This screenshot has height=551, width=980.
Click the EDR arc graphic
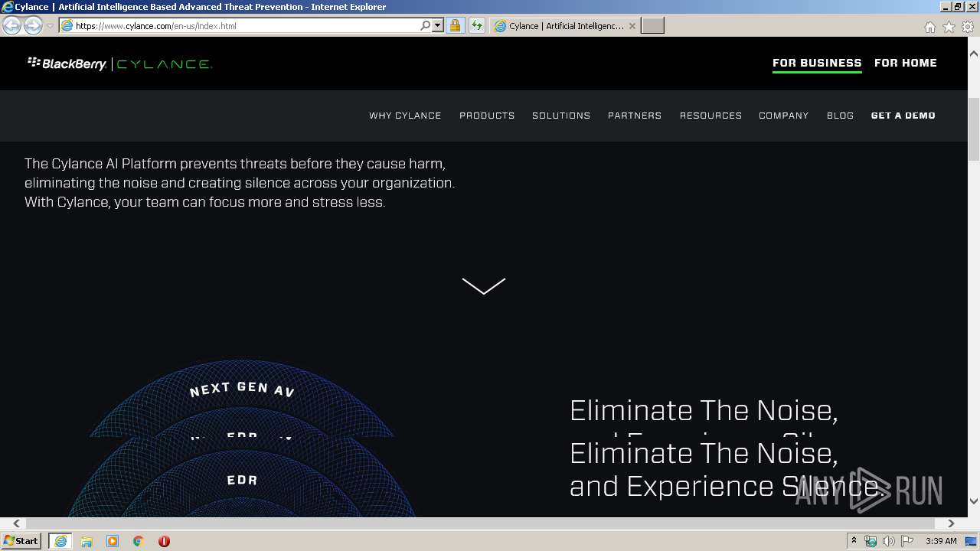tap(242, 480)
